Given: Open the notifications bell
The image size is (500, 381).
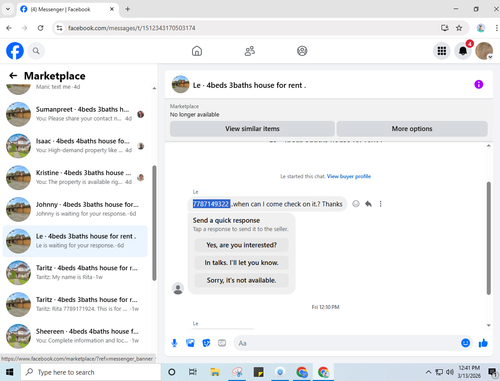Looking at the screenshot, I should tap(463, 51).
